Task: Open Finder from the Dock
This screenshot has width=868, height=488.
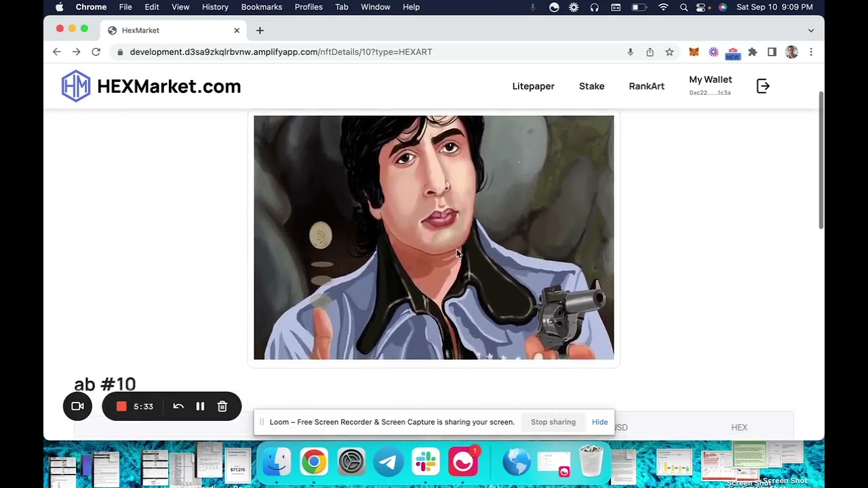Action: 276,462
